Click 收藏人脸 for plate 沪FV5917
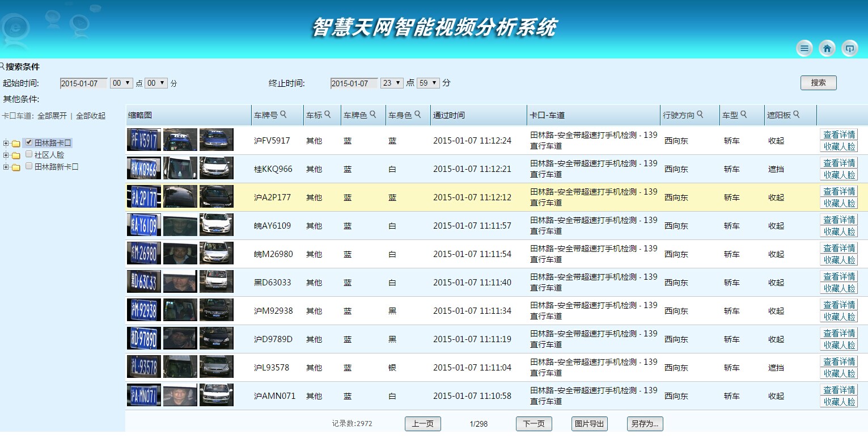Viewport: 868px width, 442px height. (839, 146)
